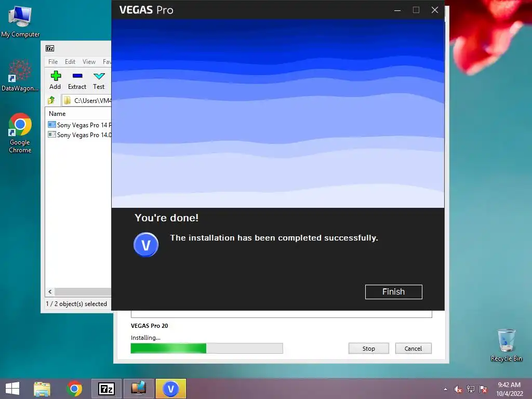
Task: Click the installing progress bar
Action: 207,349
